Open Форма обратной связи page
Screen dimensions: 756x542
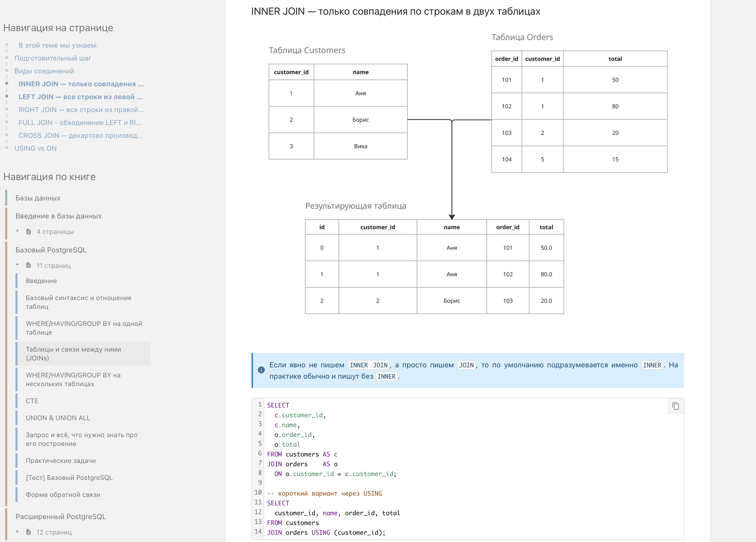[63, 495]
